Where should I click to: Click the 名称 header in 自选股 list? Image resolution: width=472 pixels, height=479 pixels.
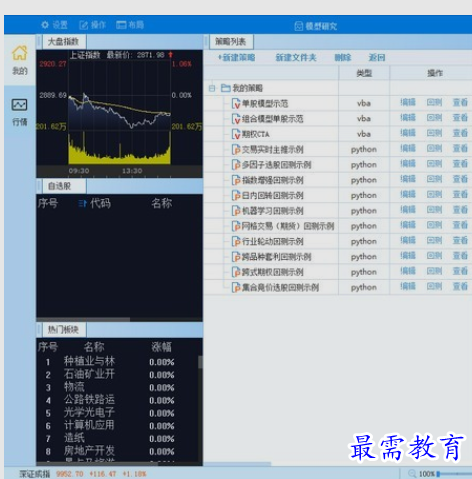click(162, 203)
